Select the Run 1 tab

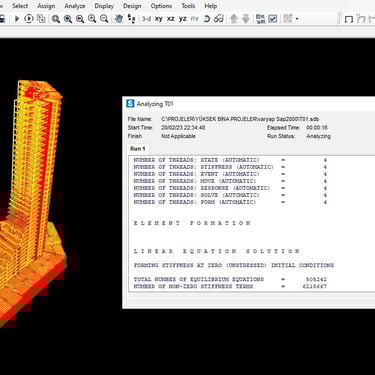(x=138, y=149)
